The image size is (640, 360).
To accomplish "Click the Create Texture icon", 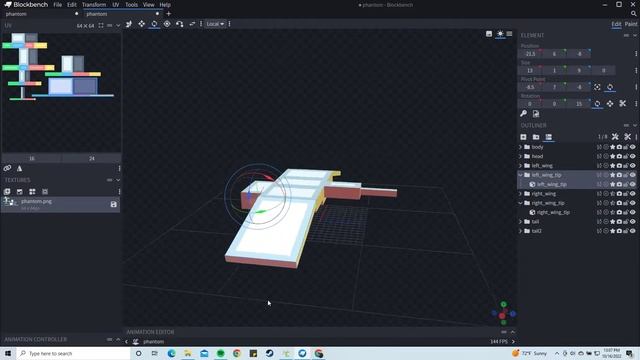I will (20, 191).
